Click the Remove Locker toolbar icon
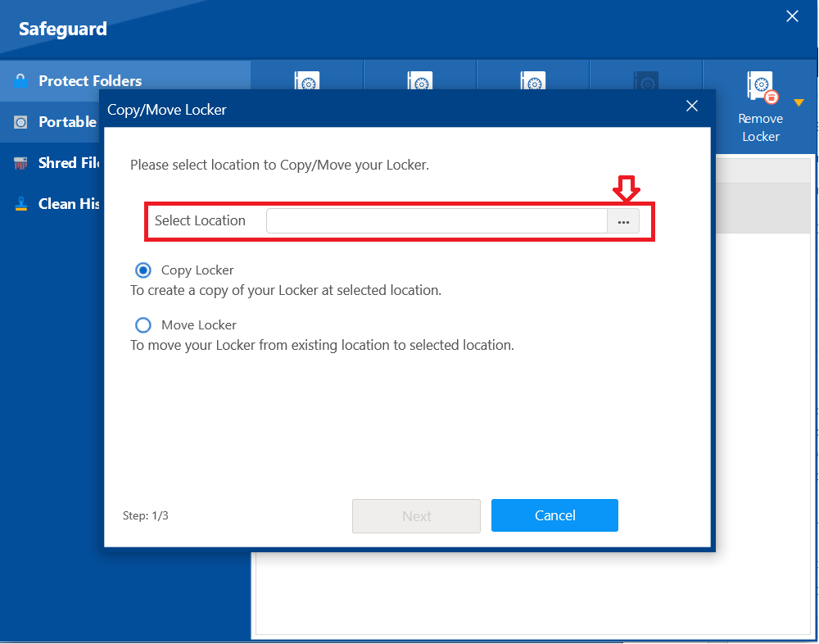 click(x=762, y=87)
